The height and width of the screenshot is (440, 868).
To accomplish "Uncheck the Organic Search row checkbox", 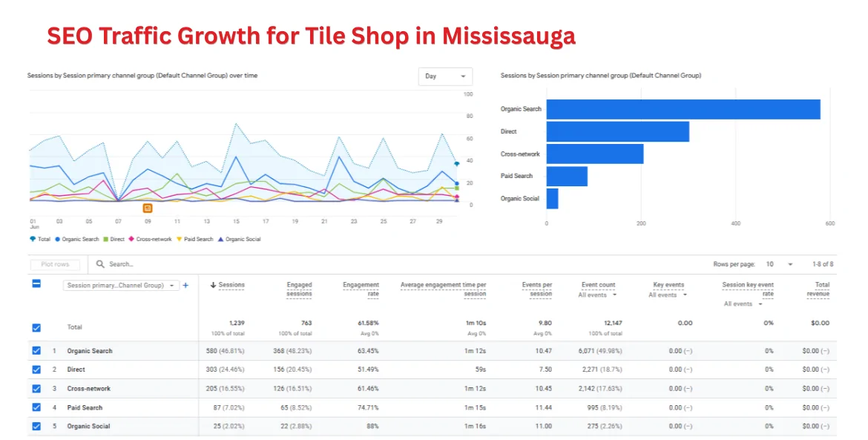I will click(x=36, y=350).
